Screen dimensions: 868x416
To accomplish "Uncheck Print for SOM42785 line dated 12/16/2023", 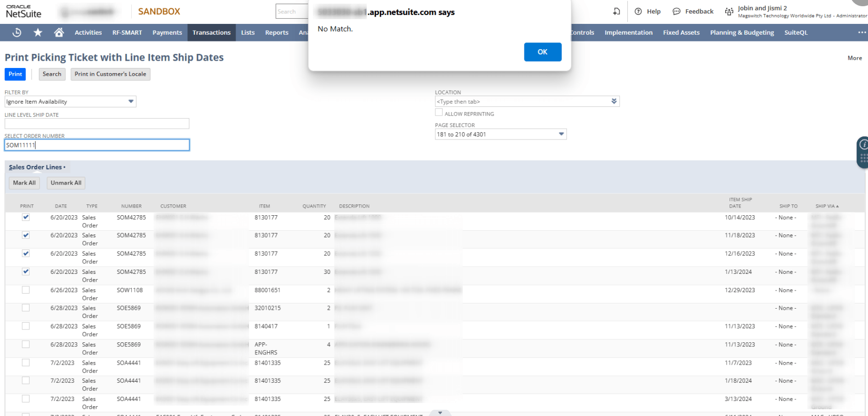I will click(x=26, y=254).
